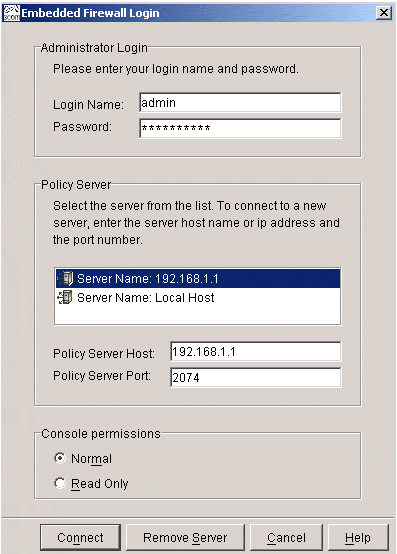Select Server Name: Local Host entry
The width and height of the screenshot is (397, 554).
tap(198, 297)
